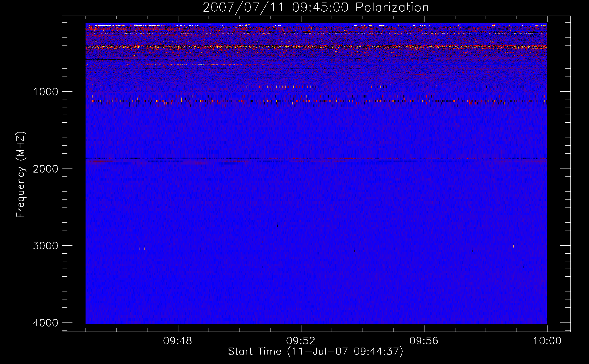Click the 09:56 time tick label
The height and width of the screenshot is (364, 589).
[424, 341]
